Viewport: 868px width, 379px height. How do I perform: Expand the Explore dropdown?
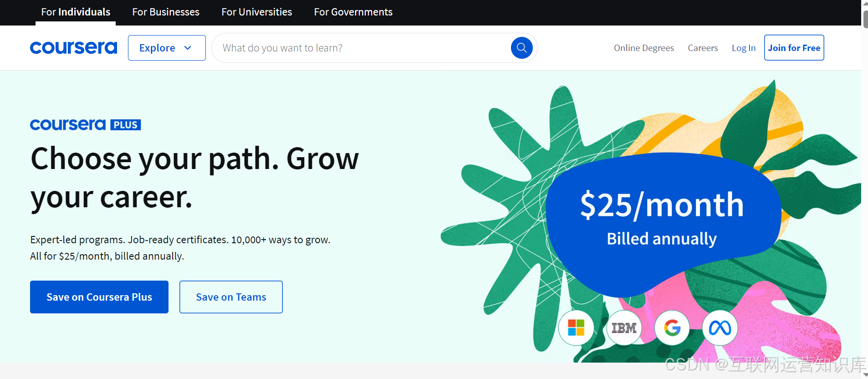tap(167, 48)
